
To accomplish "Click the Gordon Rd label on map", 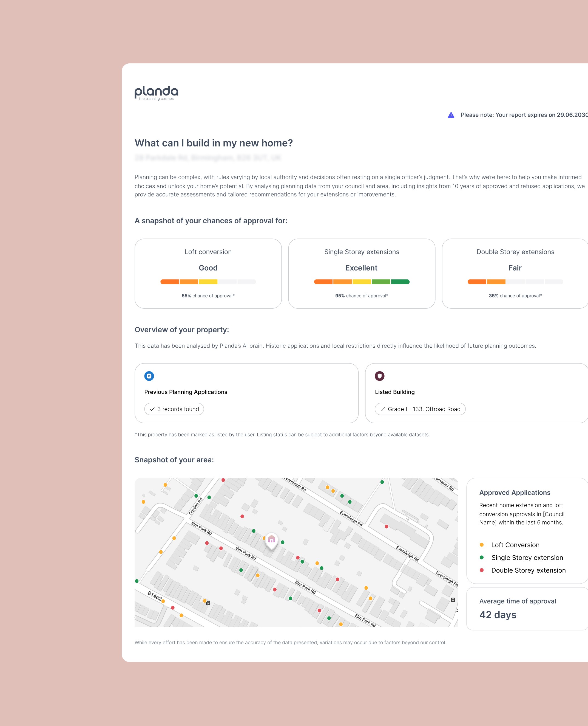I will tap(196, 506).
